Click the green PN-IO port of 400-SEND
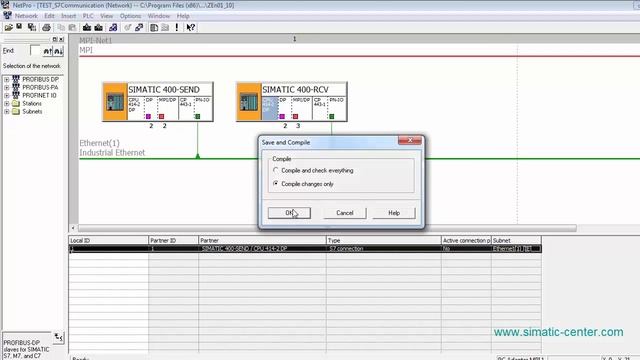 point(198,116)
